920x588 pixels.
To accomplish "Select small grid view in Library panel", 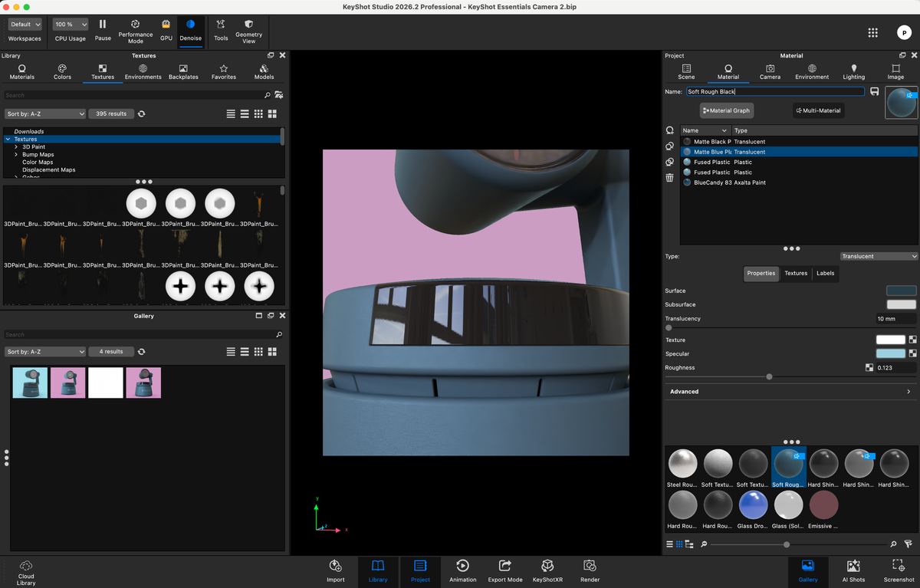I will pos(258,113).
